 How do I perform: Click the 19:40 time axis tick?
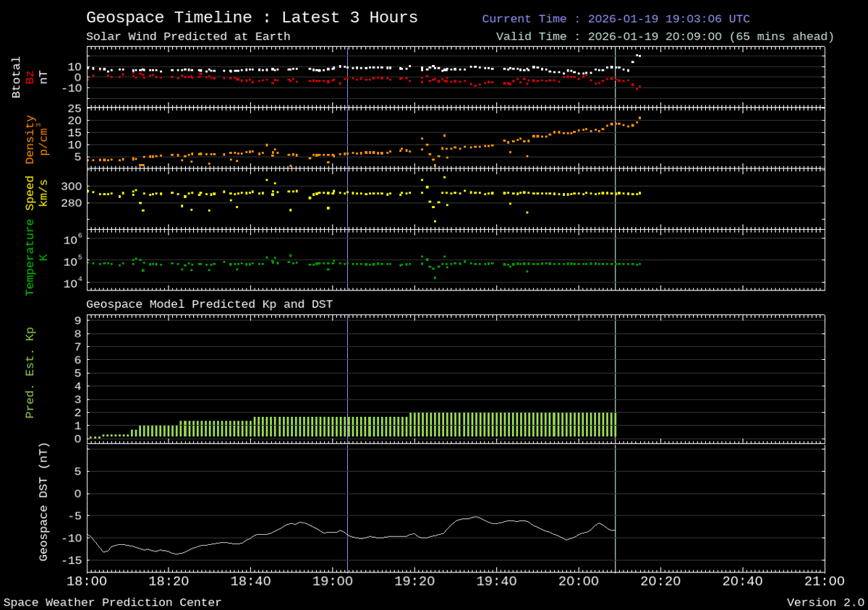tap(497, 581)
